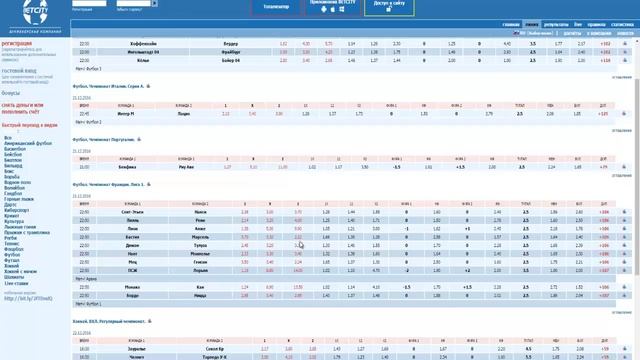Image resolution: width=640 pixels, height=360 pixels.
Task: Open the новости submenu link
Action: point(625,33)
